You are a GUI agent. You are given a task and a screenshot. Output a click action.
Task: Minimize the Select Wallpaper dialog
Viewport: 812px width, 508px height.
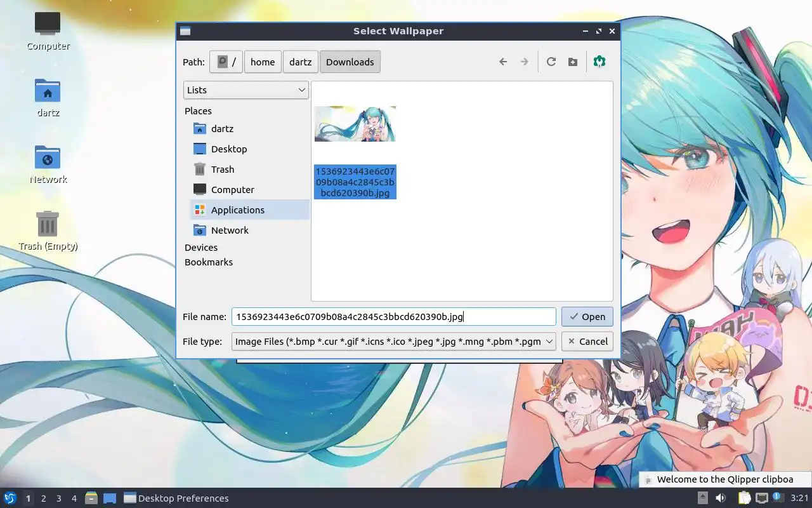coord(585,31)
